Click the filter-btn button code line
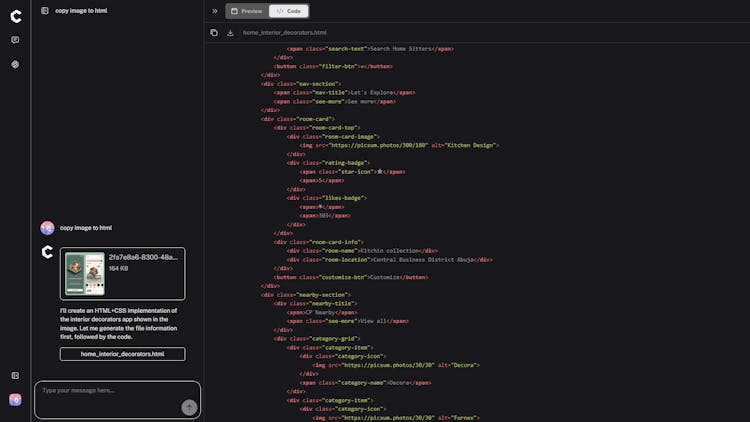The image size is (750, 422). tap(333, 67)
